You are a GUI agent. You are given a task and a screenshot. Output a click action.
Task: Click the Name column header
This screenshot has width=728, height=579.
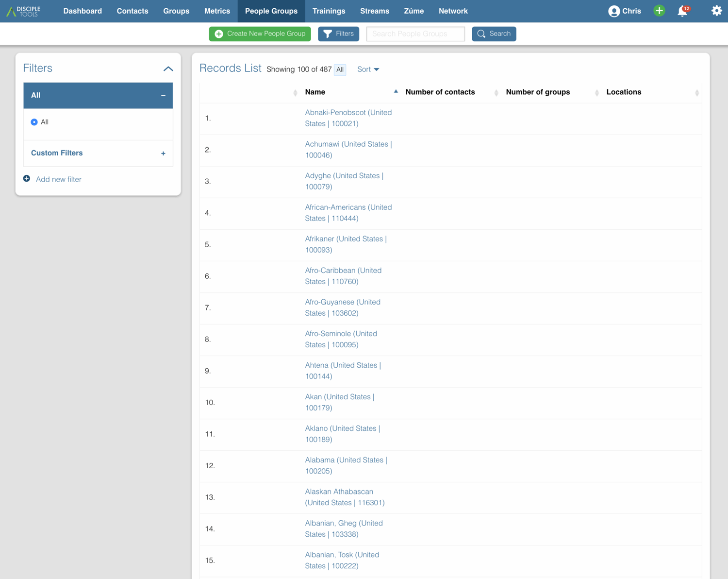[x=315, y=92]
